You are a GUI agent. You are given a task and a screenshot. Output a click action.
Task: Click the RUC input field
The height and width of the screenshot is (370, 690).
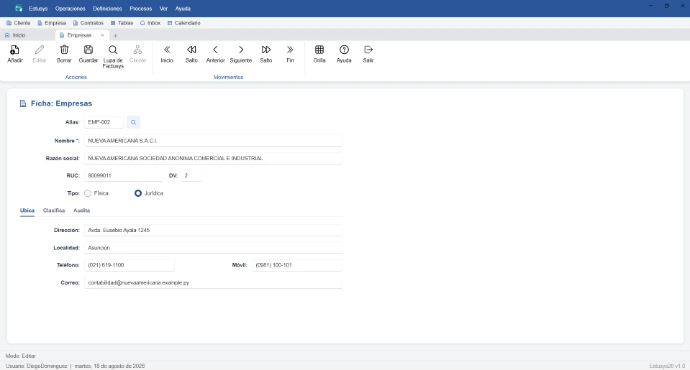tap(124, 176)
